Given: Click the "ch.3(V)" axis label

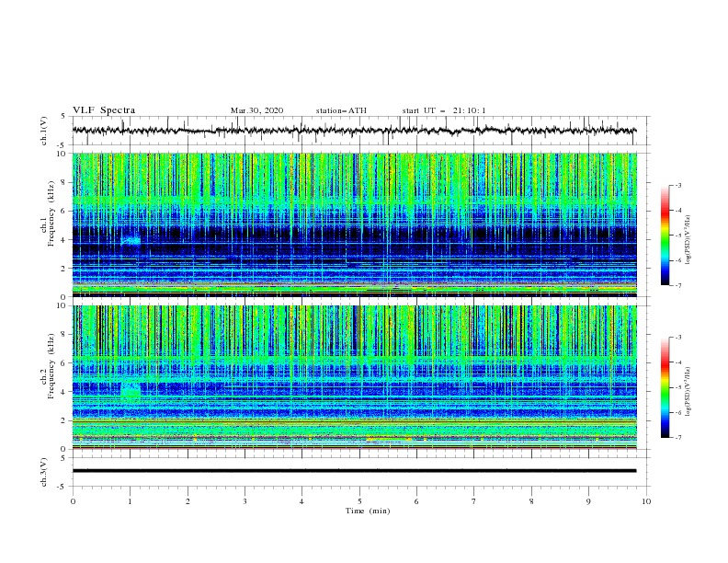Looking at the screenshot, I should click(x=44, y=472).
